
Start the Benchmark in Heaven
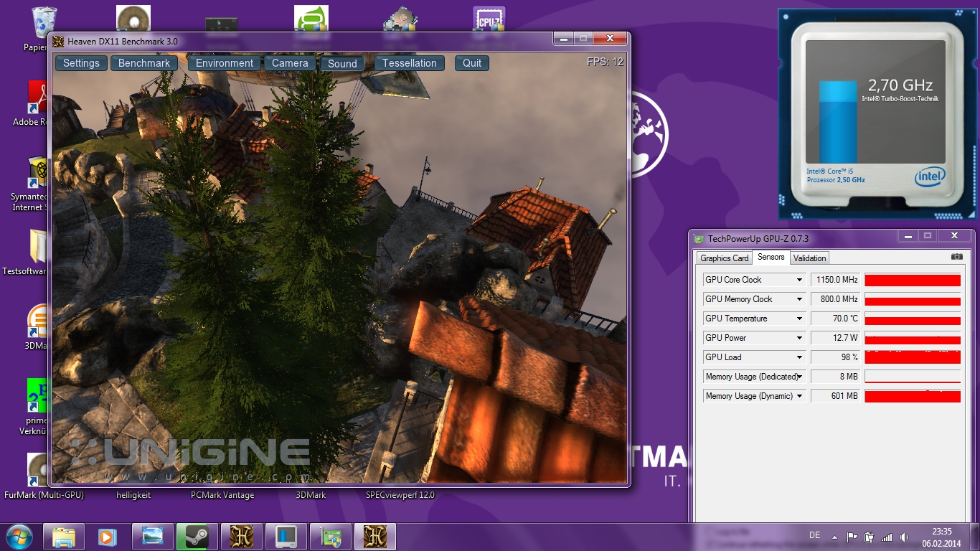pos(144,63)
